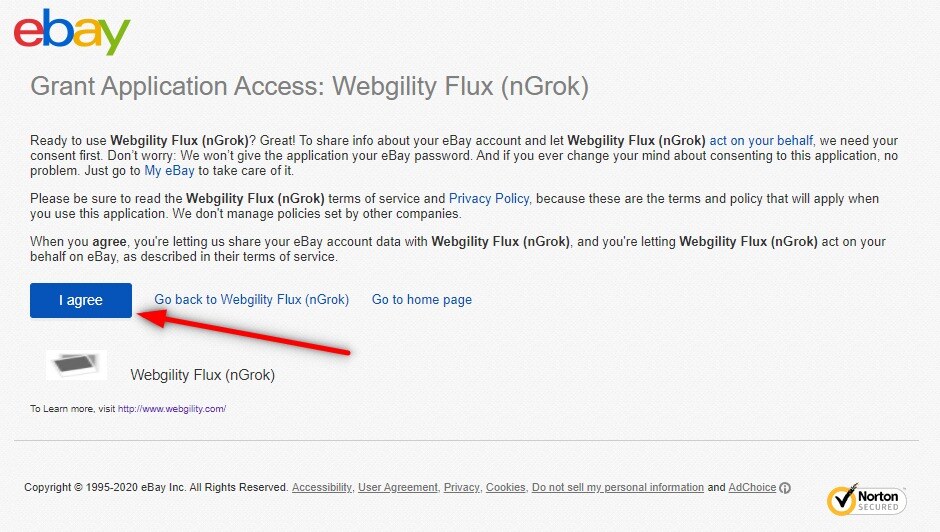The image size is (940, 532).
Task: Click the Norton Secured badge
Action: tap(866, 500)
